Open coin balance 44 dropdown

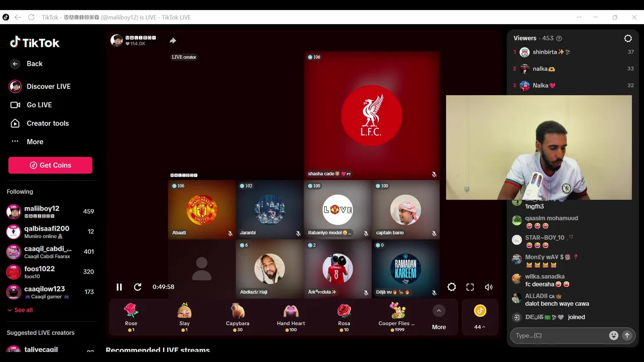coord(480,317)
